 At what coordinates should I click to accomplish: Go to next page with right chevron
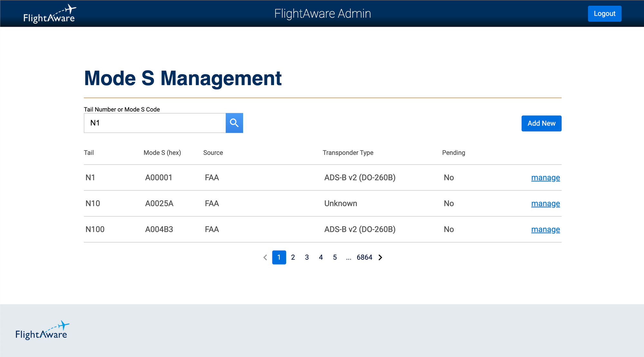coord(380,257)
